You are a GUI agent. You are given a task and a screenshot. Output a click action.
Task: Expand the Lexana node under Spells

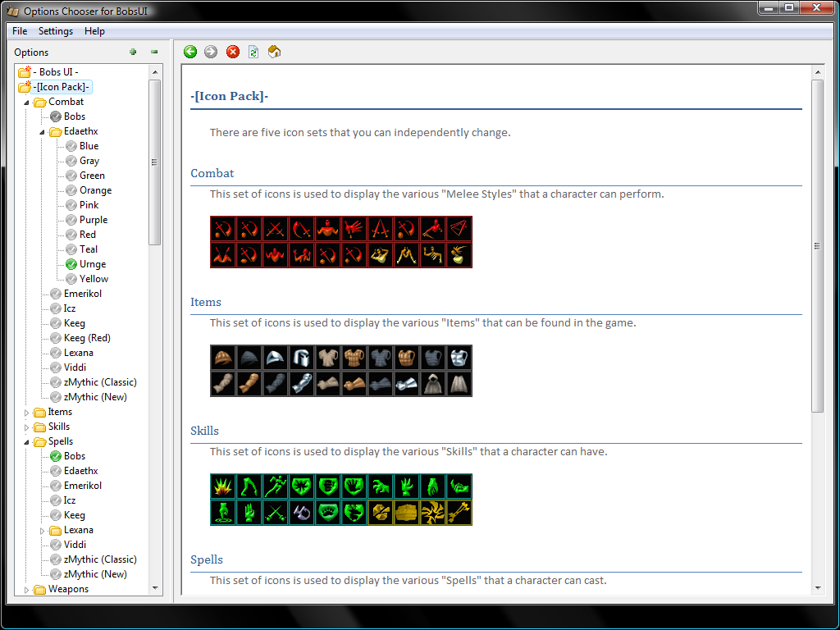[42, 531]
